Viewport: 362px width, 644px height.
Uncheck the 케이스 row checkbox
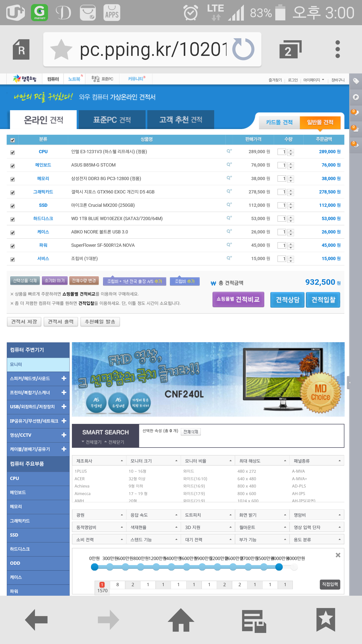(x=13, y=233)
